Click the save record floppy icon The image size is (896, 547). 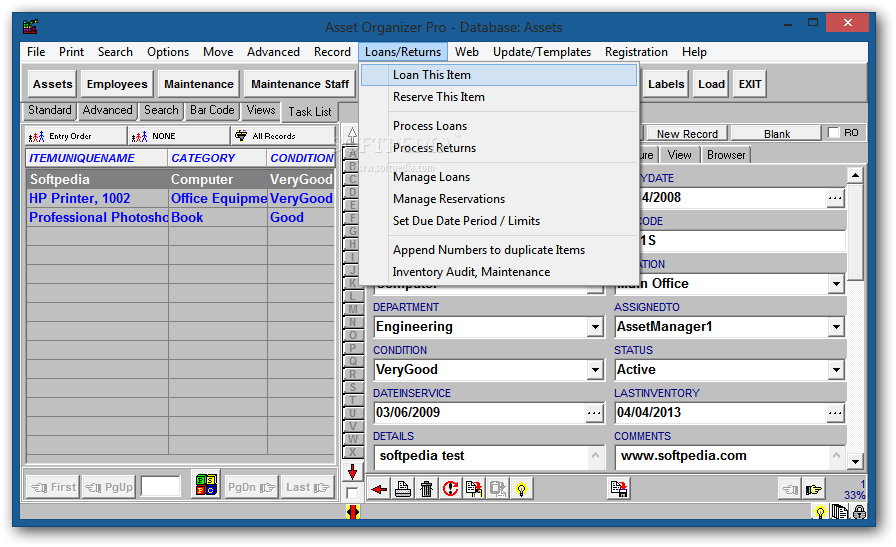point(618,489)
